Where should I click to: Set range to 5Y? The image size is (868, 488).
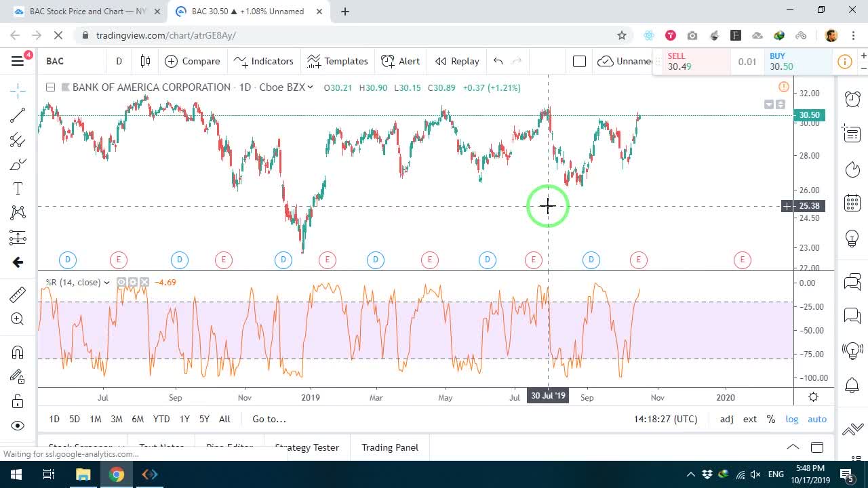[204, 419]
